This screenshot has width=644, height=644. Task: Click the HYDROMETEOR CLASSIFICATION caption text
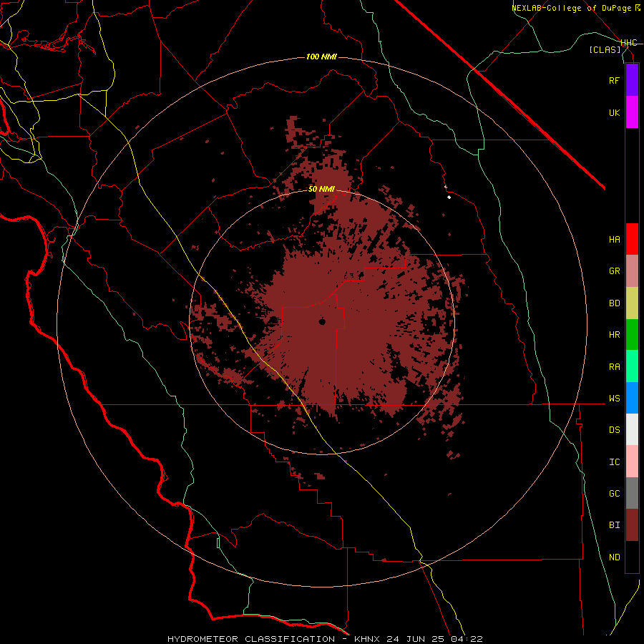tap(251, 639)
